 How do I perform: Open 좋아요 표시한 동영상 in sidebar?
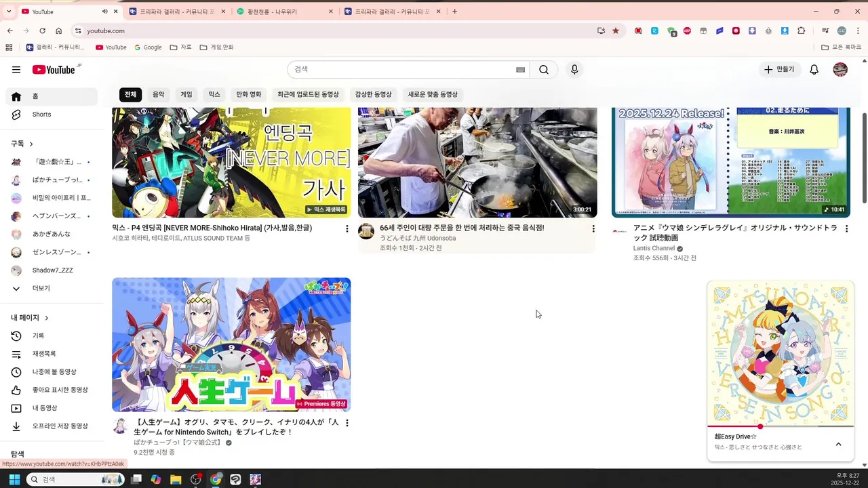(x=52, y=390)
